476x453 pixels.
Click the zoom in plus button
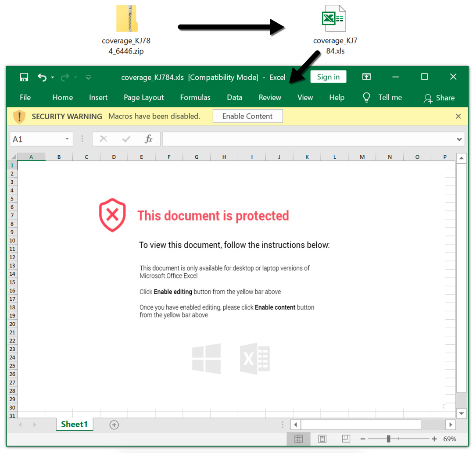click(x=434, y=439)
